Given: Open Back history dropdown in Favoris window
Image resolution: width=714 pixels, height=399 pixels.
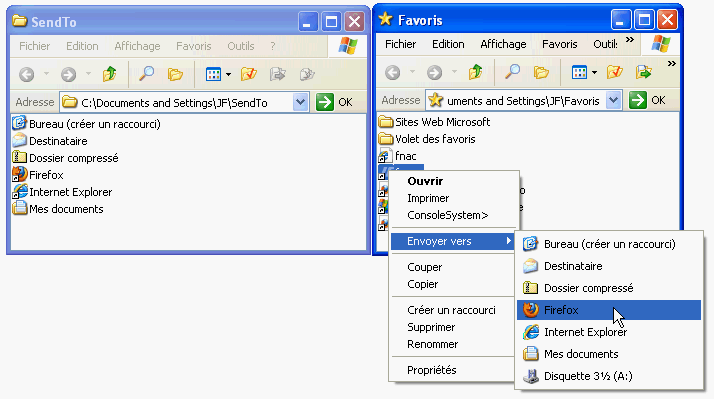Looking at the screenshot, I should (x=412, y=72).
